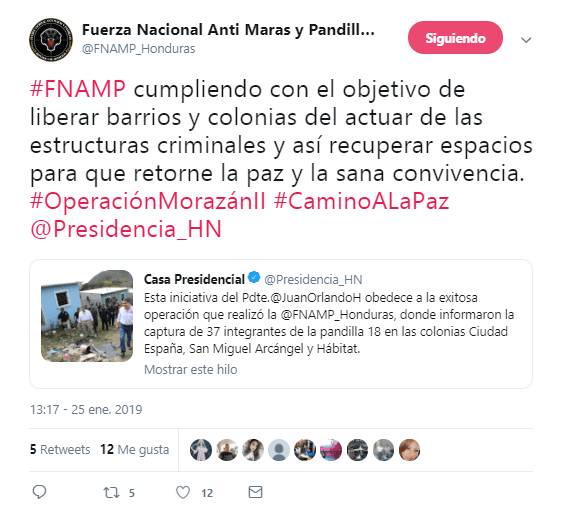Image resolution: width=564 pixels, height=511 pixels.
Task: Toggle the Siguiendo follow button
Action: tap(455, 38)
